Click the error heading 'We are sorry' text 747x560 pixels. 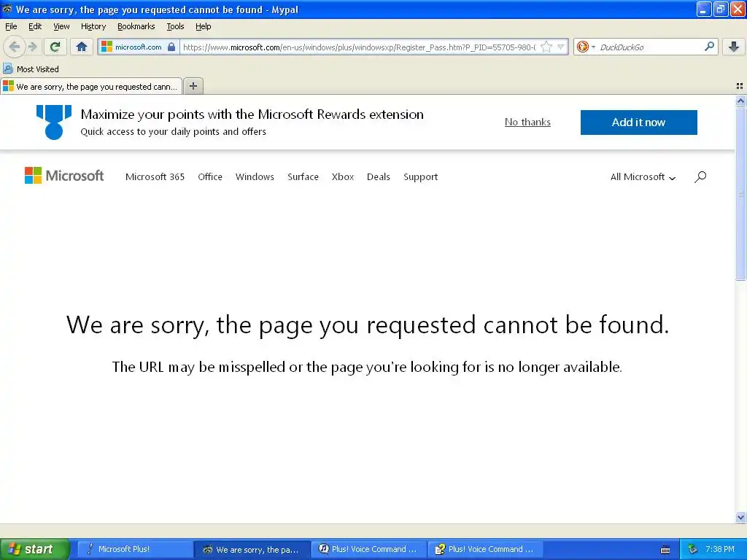click(x=368, y=325)
